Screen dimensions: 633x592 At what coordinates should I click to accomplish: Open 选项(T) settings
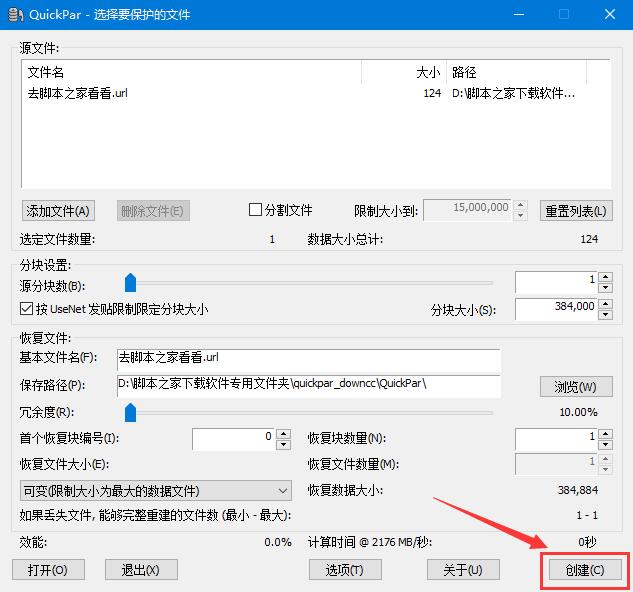click(345, 570)
